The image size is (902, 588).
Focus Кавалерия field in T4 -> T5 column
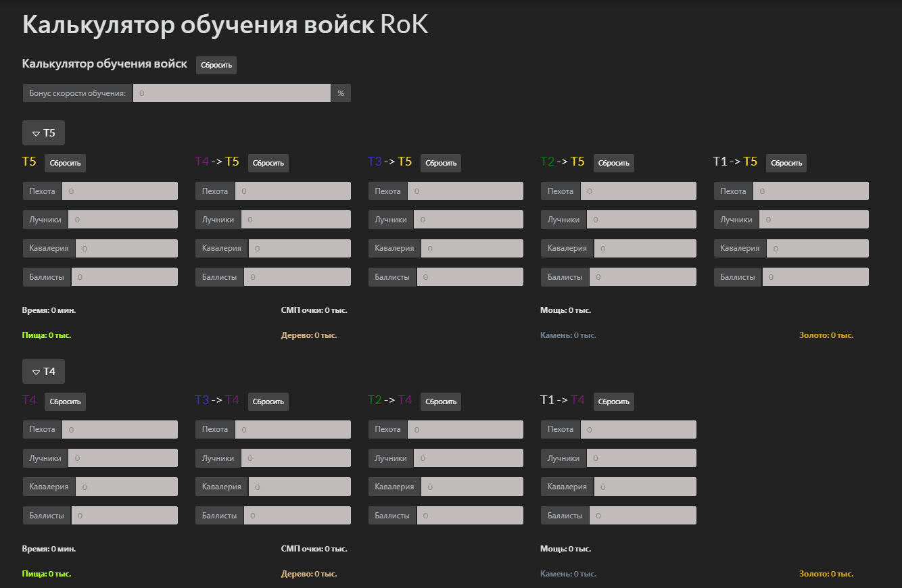[300, 248]
